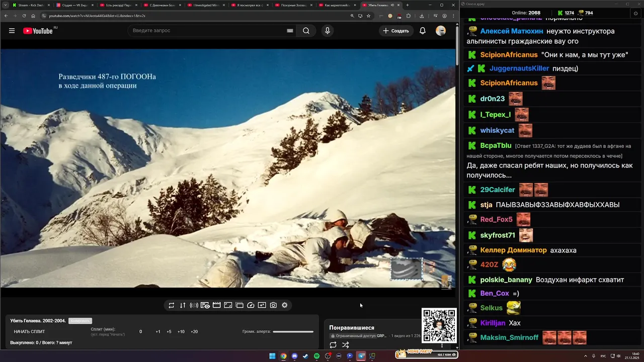Open Chrome extensions puzzle icon
Viewport: 644px width, 362px height.
tap(409, 16)
